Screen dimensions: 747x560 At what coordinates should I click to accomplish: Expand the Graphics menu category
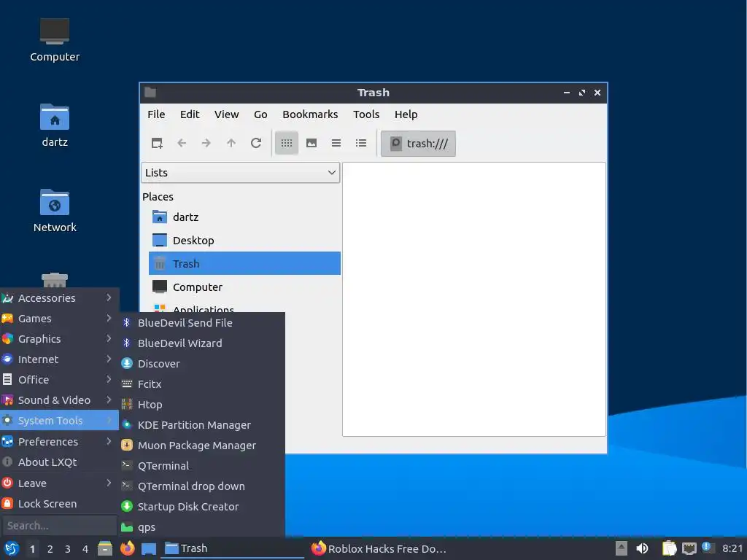click(x=59, y=339)
